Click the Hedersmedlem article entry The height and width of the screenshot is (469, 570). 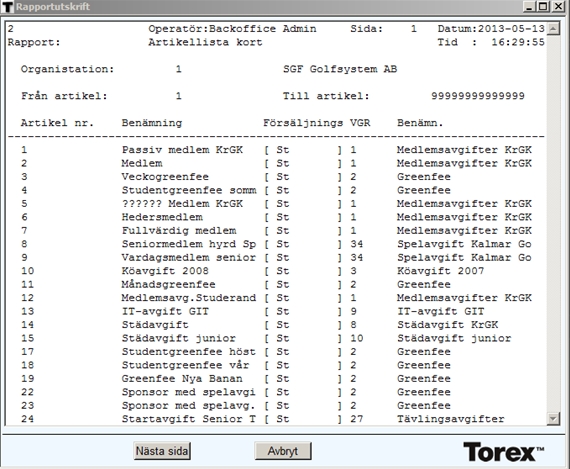162,217
